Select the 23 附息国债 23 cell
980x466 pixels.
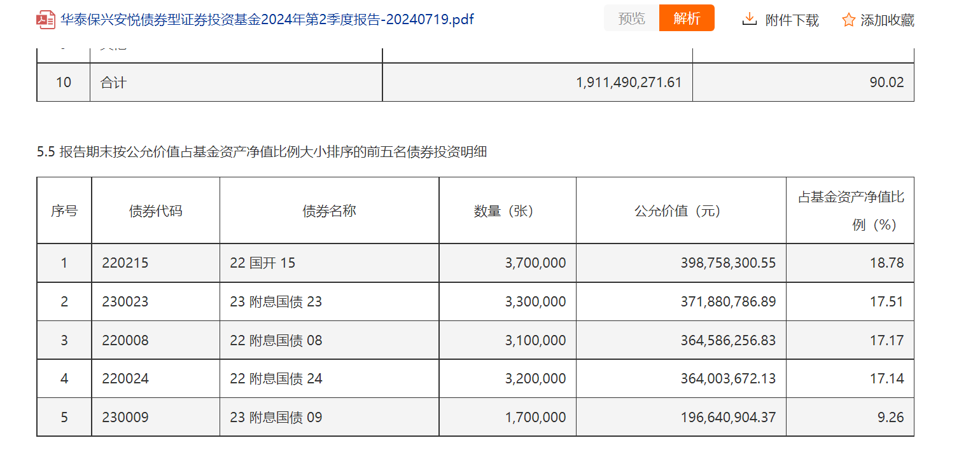click(x=276, y=302)
